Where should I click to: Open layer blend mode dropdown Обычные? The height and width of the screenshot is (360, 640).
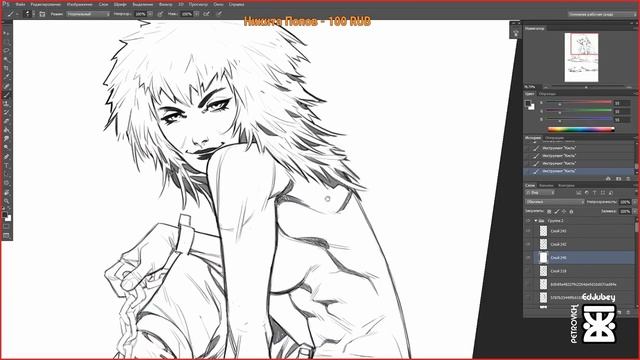click(x=555, y=202)
